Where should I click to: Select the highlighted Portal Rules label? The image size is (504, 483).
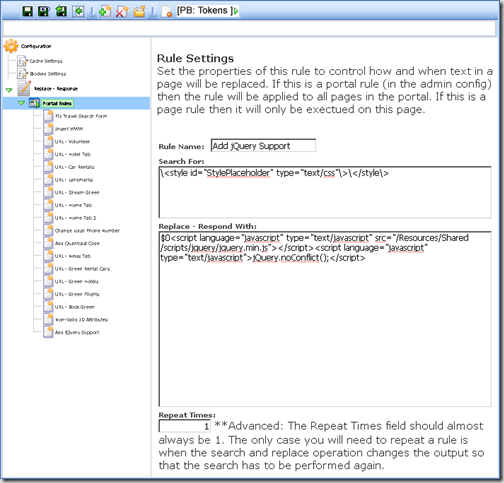(x=57, y=103)
